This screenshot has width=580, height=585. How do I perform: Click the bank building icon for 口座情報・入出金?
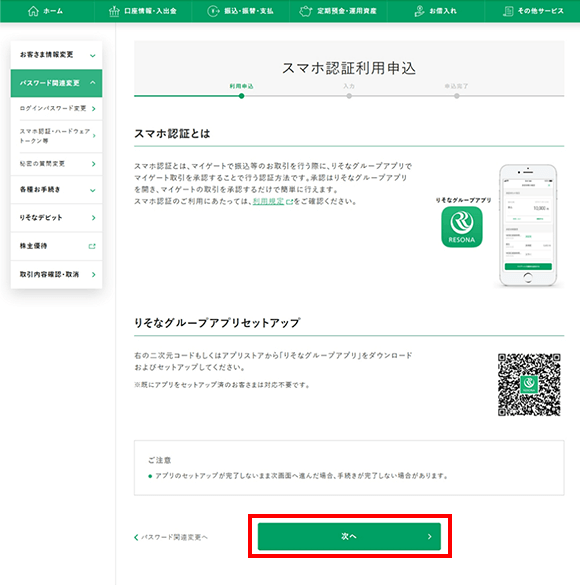tap(114, 11)
